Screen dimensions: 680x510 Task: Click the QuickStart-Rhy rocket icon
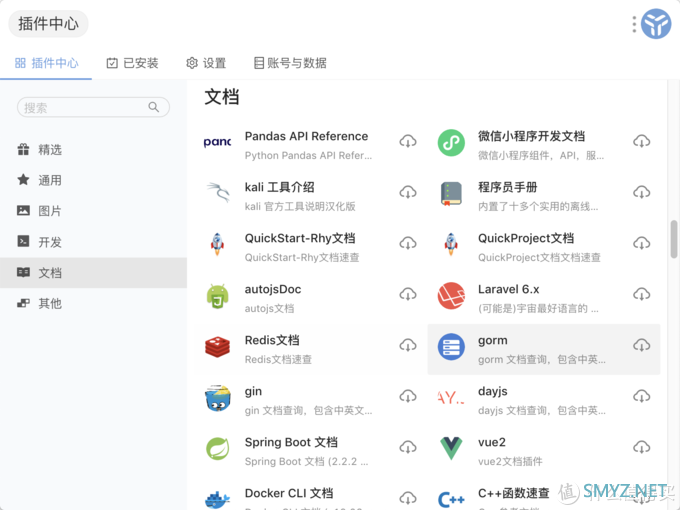(217, 244)
